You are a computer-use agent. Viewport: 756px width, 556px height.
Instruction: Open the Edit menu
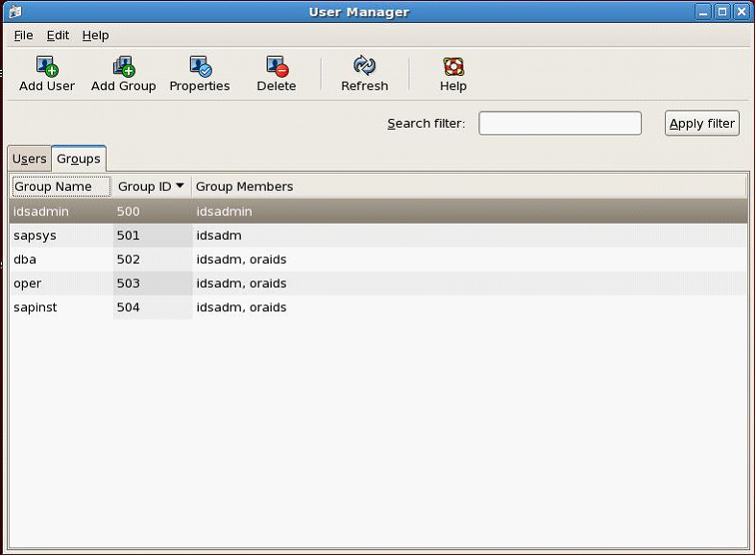point(58,36)
